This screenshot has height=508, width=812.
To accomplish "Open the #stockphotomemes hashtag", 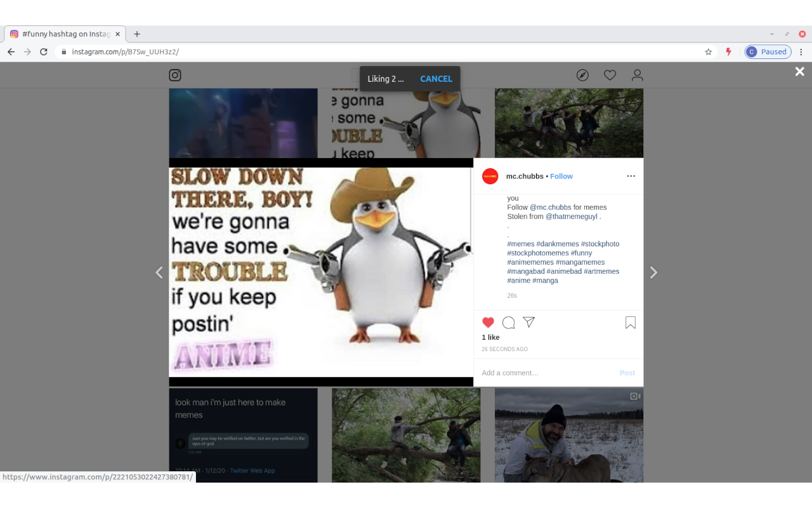I will point(538,253).
